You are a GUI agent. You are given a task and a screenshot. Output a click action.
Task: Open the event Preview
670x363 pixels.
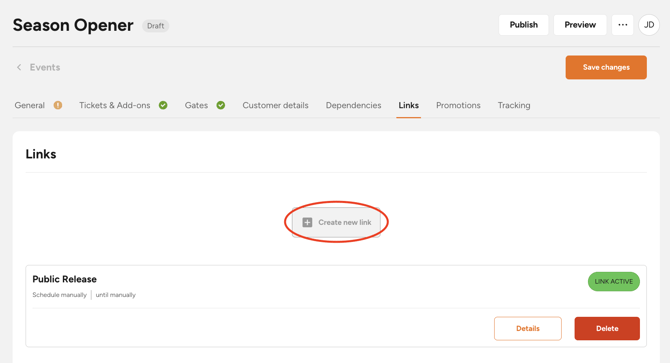click(x=580, y=25)
